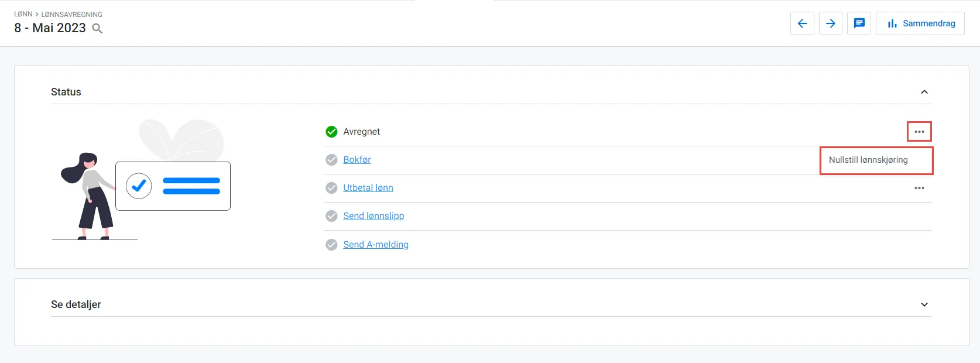The width and height of the screenshot is (980, 363).
Task: Open the Bokfør link
Action: [357, 160]
